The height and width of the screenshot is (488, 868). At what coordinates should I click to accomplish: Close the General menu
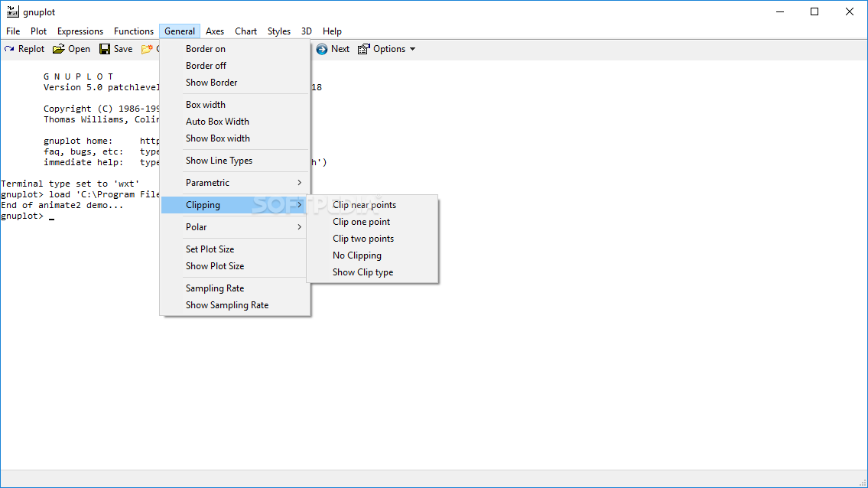[180, 31]
